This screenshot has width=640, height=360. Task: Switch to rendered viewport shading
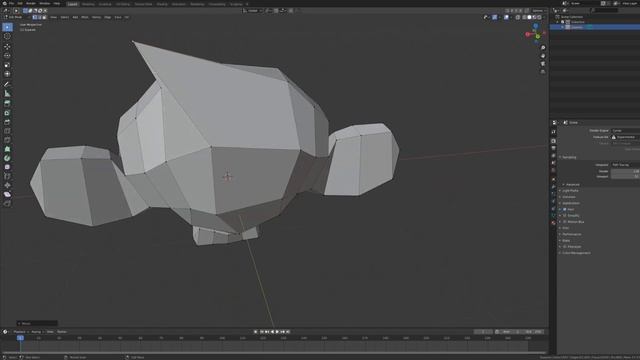pos(539,17)
